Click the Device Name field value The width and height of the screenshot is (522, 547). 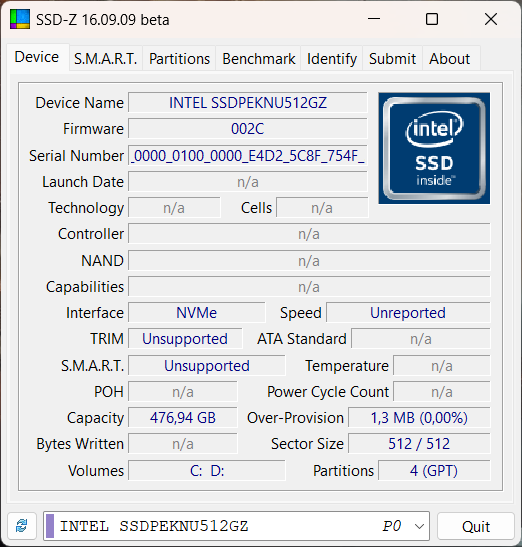(248, 103)
